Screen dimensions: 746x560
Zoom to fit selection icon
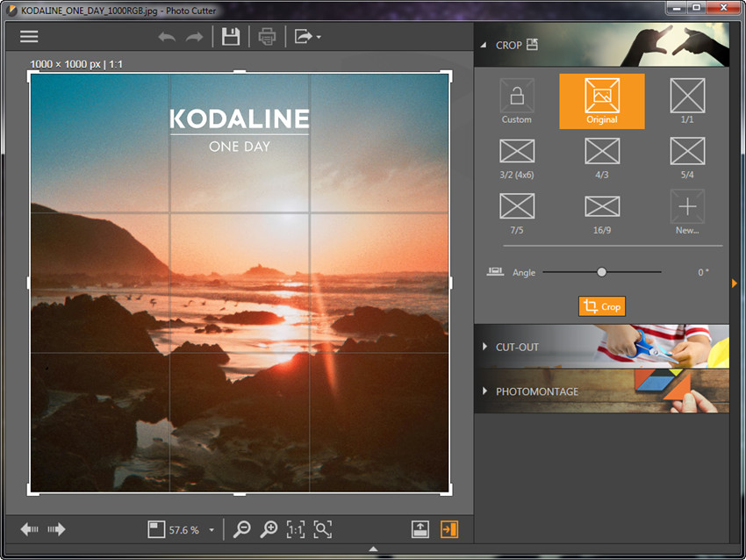click(323, 529)
